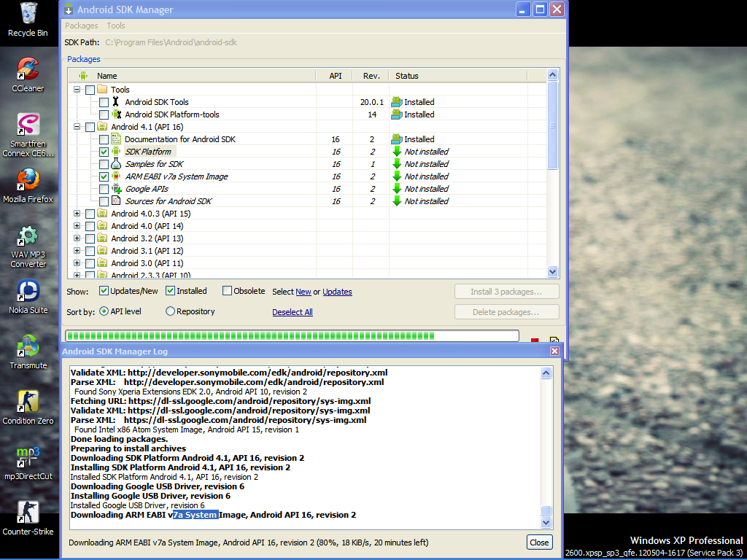Viewport: 747px width, 560px height.
Task: Click the ARM EABI v7a System Image icon
Action: pyautogui.click(x=116, y=176)
